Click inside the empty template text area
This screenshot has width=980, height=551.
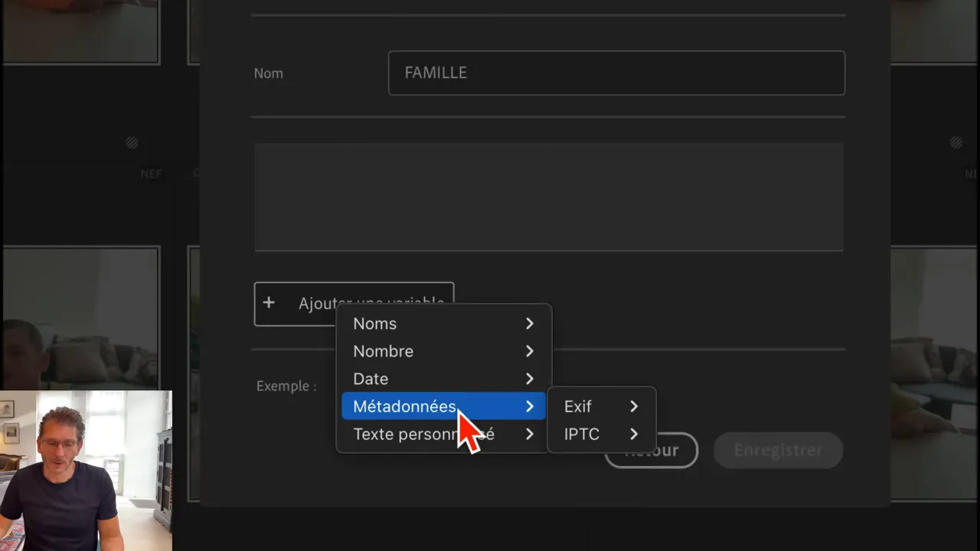[548, 197]
